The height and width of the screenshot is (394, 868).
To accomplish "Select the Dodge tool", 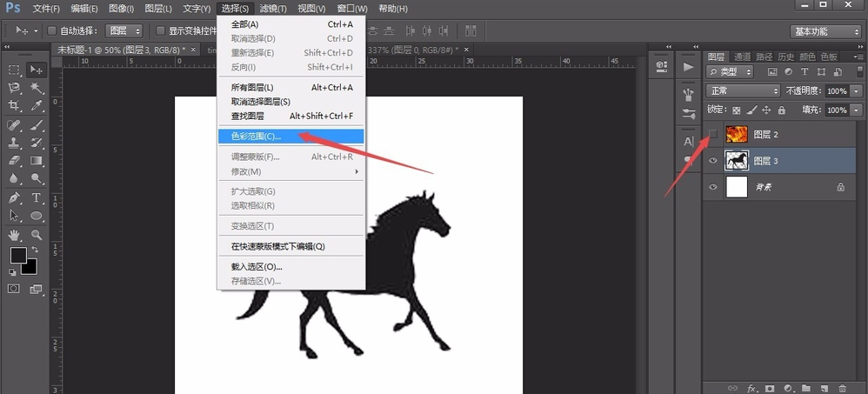I will [x=37, y=178].
